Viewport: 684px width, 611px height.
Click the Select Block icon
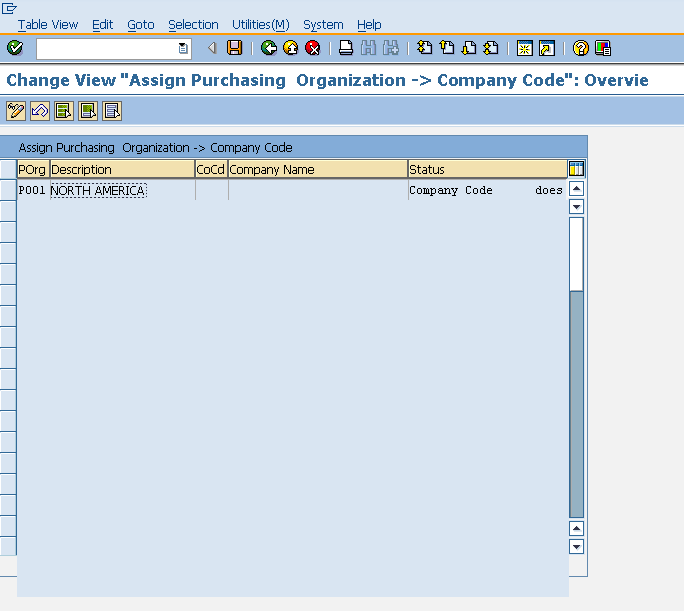[x=88, y=111]
